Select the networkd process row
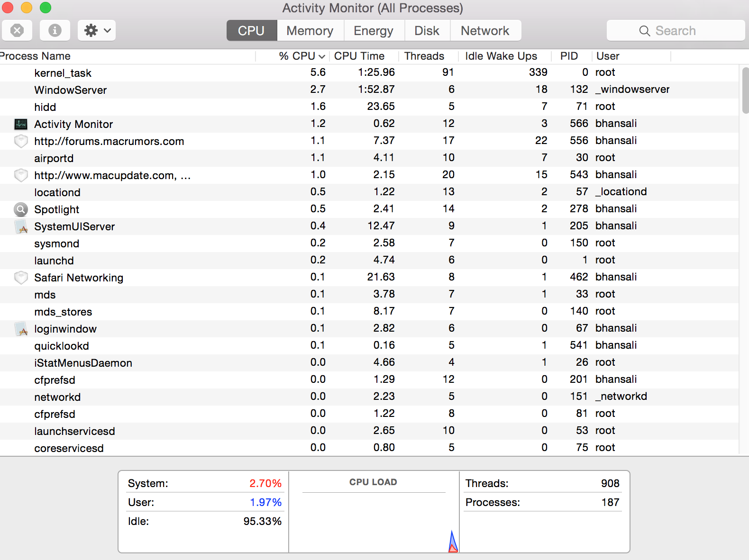This screenshot has height=560, width=749. tap(369, 397)
